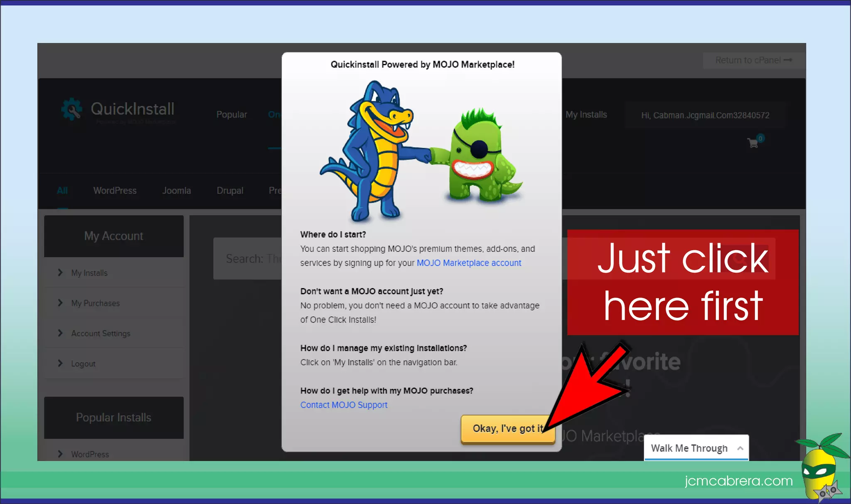The image size is (851, 504).
Task: Click into the Search themes field
Action: [248, 258]
